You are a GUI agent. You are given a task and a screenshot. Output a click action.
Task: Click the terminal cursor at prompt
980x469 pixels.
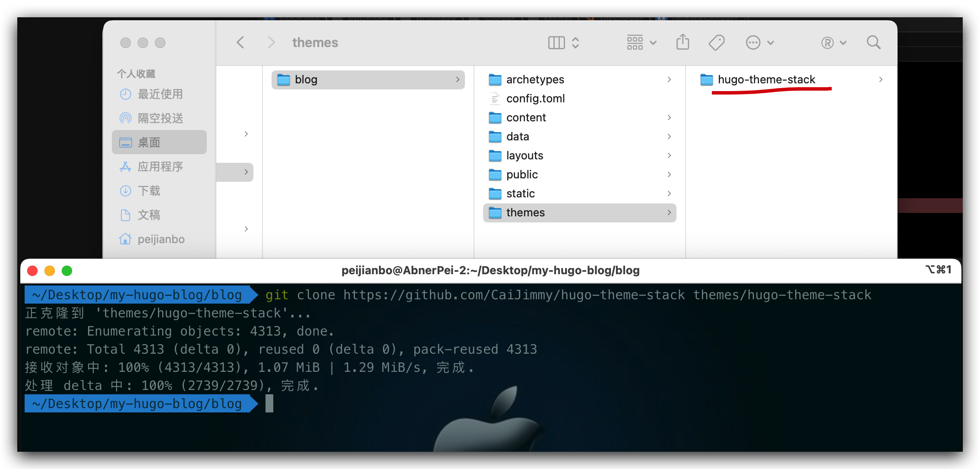tap(269, 404)
